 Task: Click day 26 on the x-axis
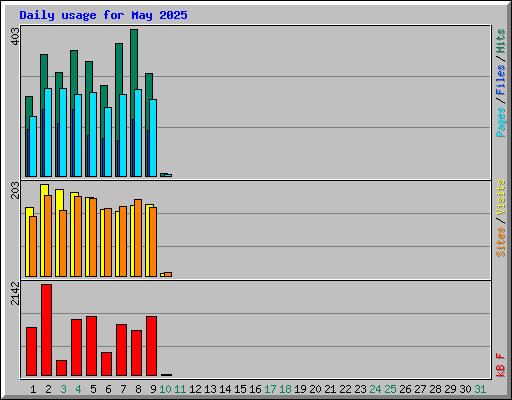click(405, 389)
